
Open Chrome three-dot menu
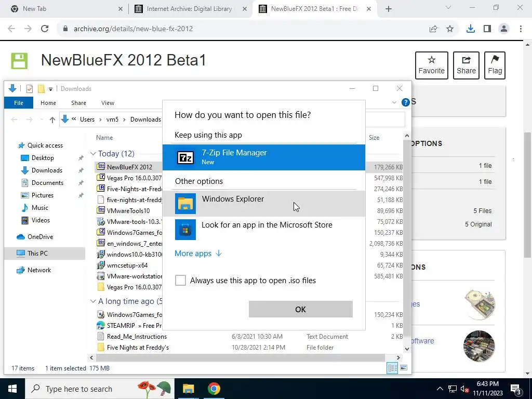[x=521, y=29]
